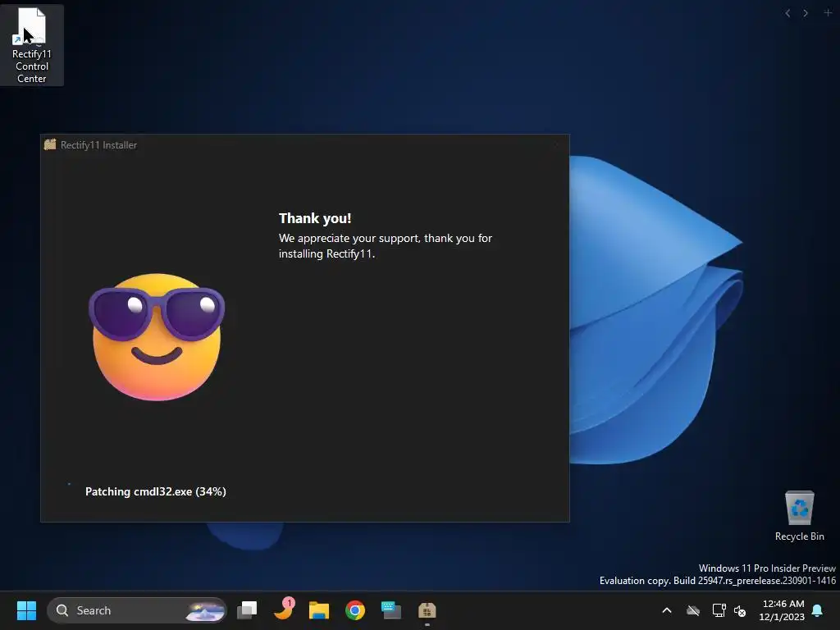Open notification bell in tray
This screenshot has width=840, height=630.
(x=818, y=610)
